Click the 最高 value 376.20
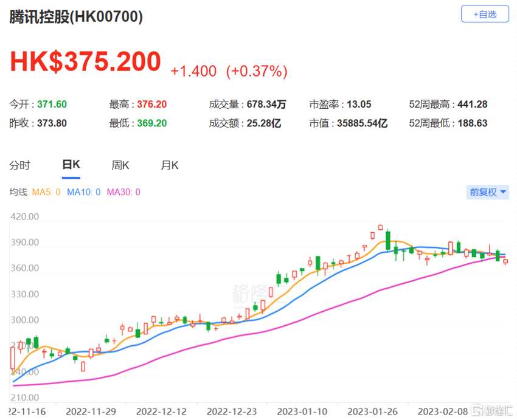Image resolution: width=517 pixels, height=420 pixels. pyautogui.click(x=151, y=105)
